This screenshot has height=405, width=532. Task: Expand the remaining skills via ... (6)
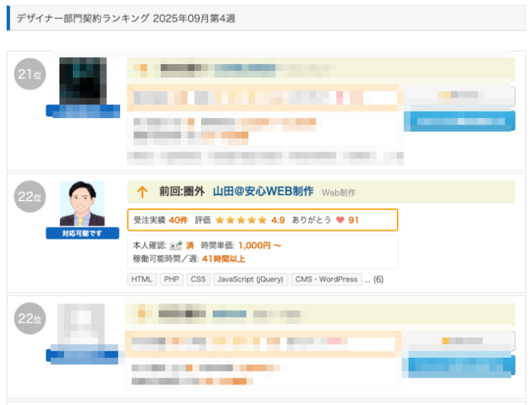pos(374,280)
